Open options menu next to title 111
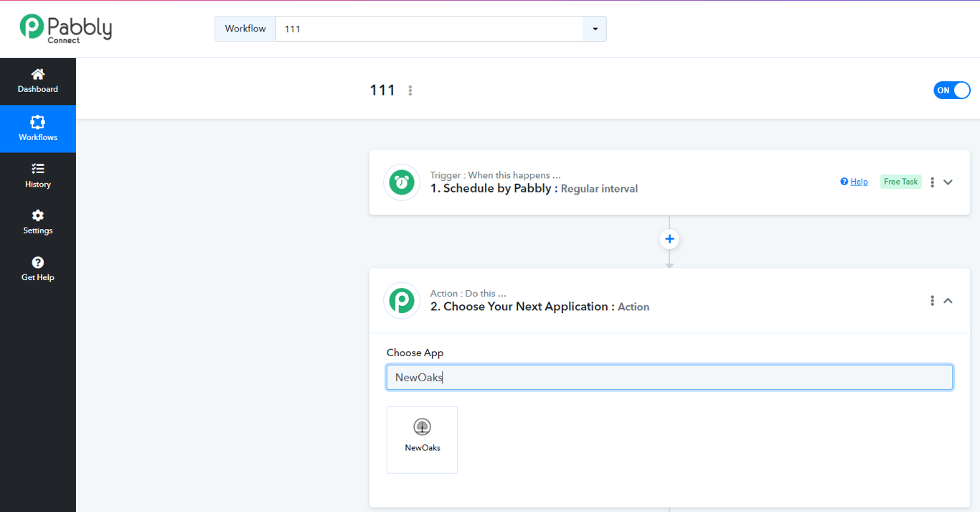The image size is (980, 512). pos(410,90)
